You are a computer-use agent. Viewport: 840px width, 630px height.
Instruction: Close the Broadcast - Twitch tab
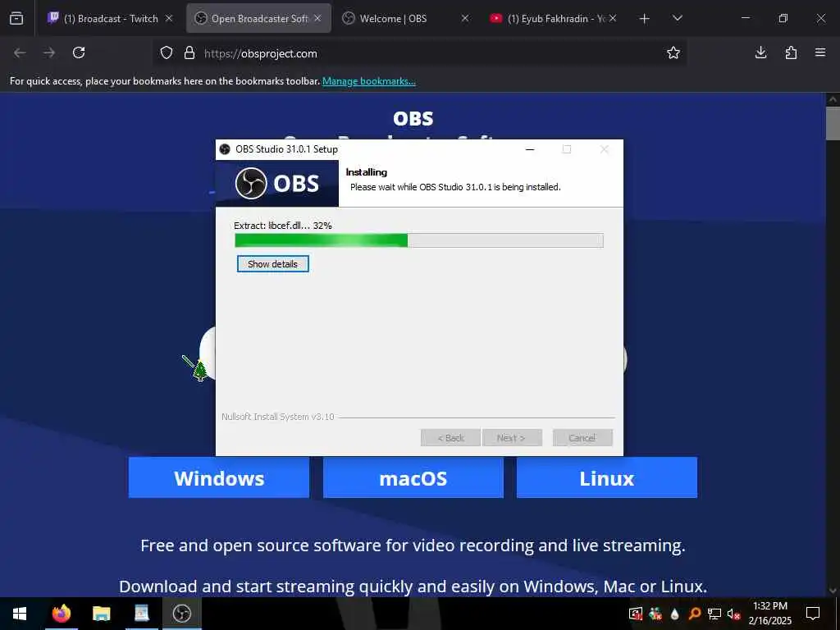(169, 18)
